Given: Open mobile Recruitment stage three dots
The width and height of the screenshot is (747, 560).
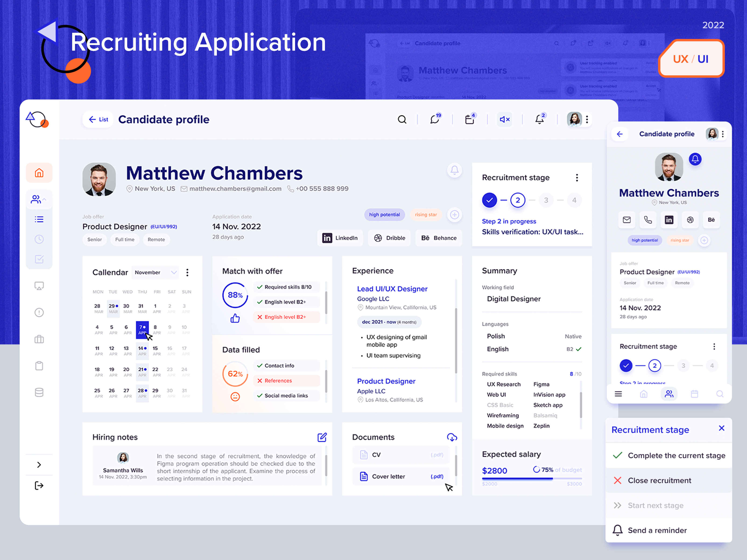Looking at the screenshot, I should tap(714, 347).
